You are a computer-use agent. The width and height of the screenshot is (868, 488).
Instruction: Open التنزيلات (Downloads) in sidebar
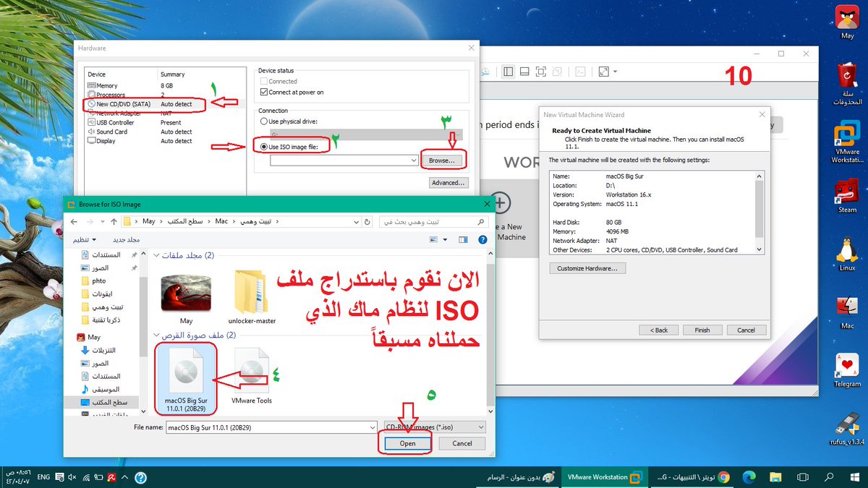click(x=100, y=350)
